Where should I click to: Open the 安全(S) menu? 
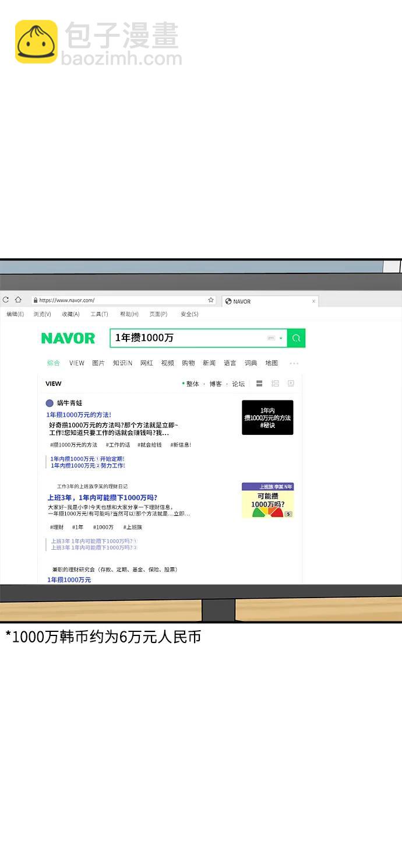pyautogui.click(x=189, y=314)
